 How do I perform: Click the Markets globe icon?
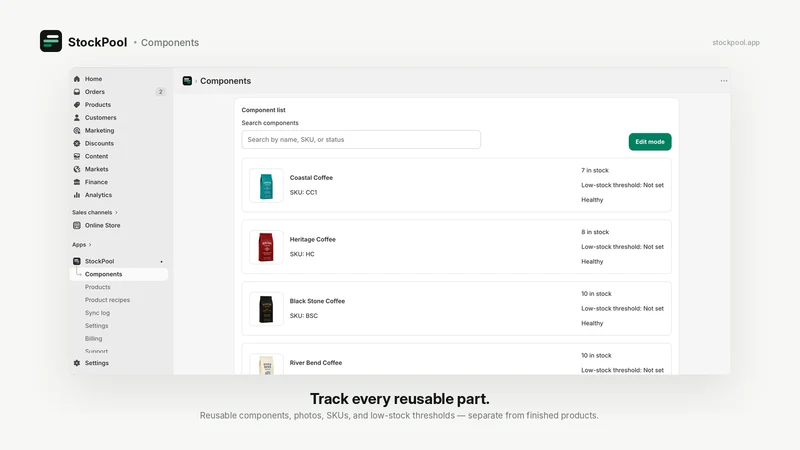[x=77, y=169]
